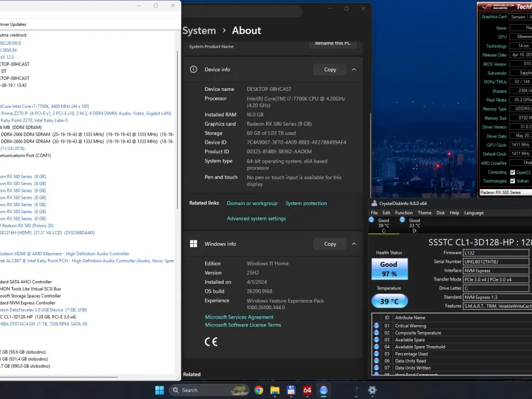Open the Function menu in CrystalDiskInfo

pyautogui.click(x=404, y=213)
